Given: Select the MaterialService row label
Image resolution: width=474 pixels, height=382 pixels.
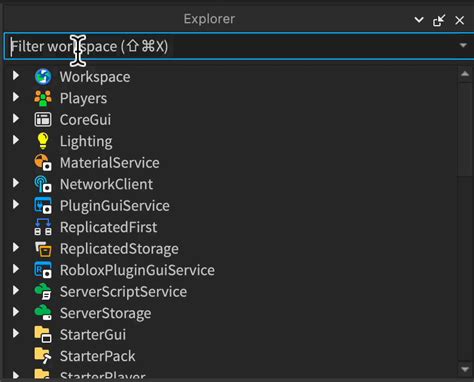Looking at the screenshot, I should point(110,163).
